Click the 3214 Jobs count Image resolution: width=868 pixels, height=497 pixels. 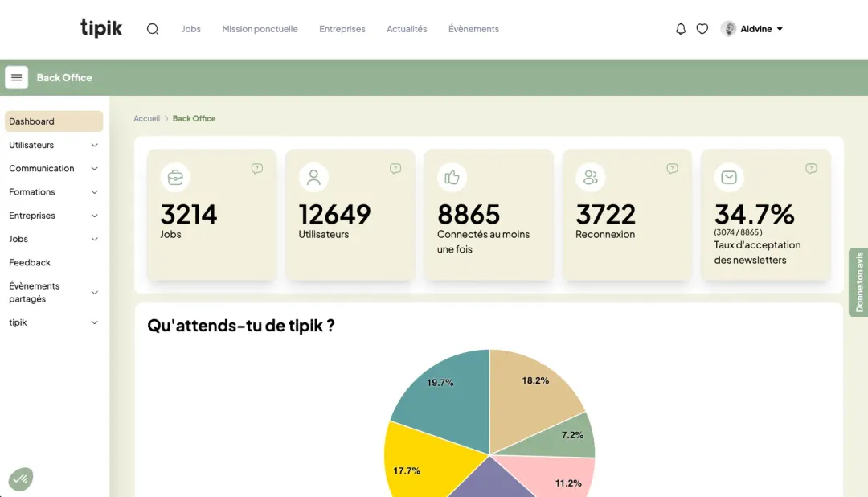tap(189, 215)
